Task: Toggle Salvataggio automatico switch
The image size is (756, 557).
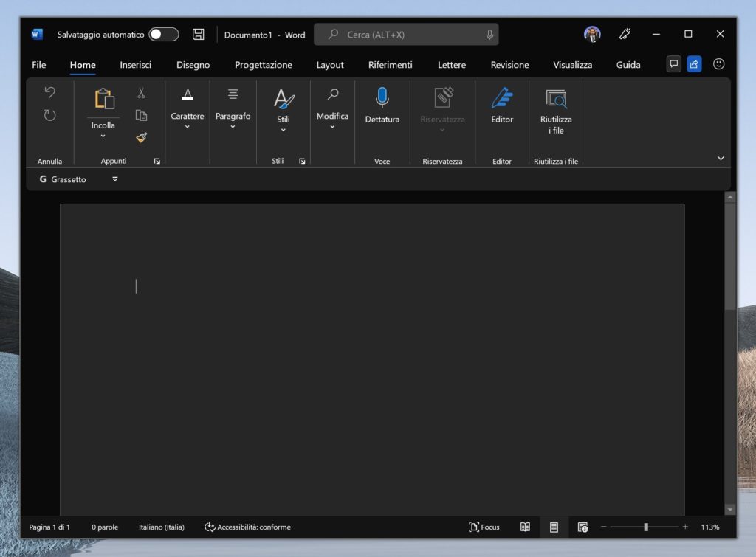Action: pyautogui.click(x=163, y=34)
